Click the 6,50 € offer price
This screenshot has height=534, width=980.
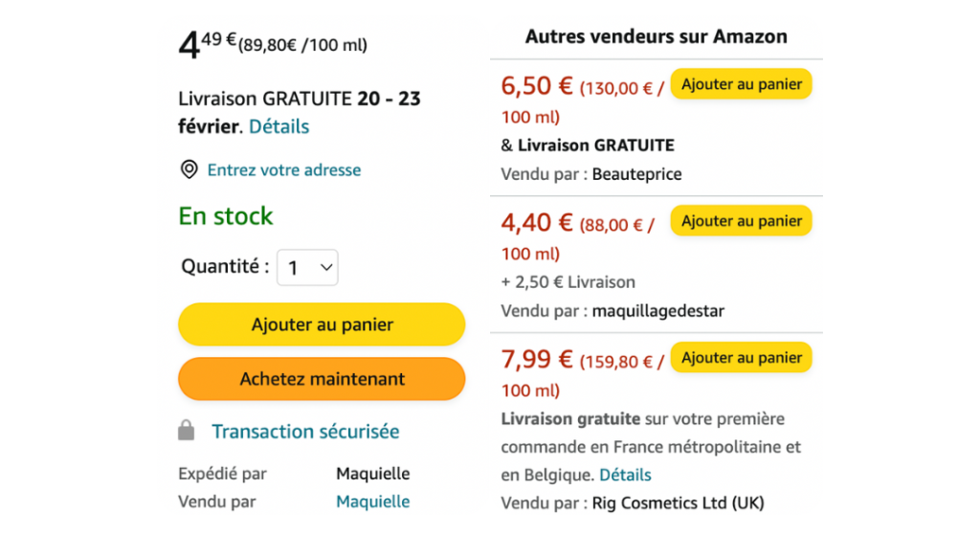pyautogui.click(x=537, y=86)
